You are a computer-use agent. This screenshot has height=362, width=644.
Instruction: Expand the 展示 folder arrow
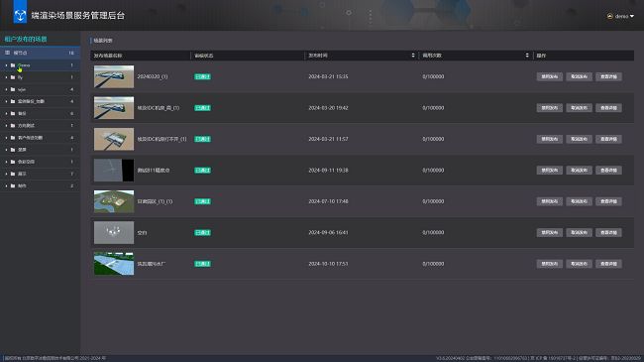tap(6, 174)
